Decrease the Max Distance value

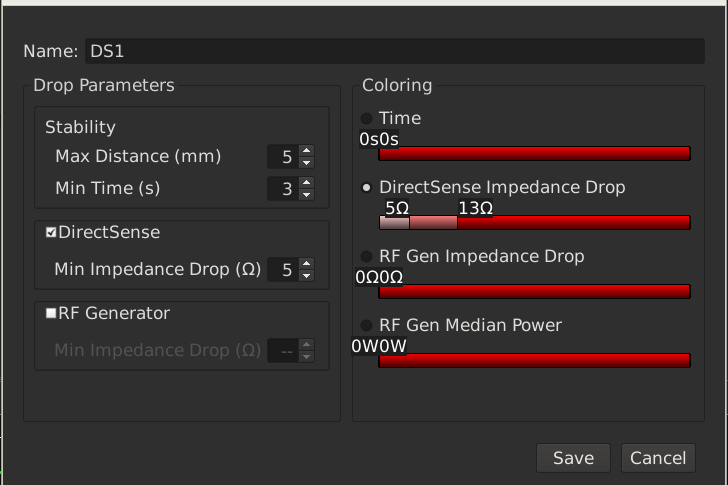[307, 162]
